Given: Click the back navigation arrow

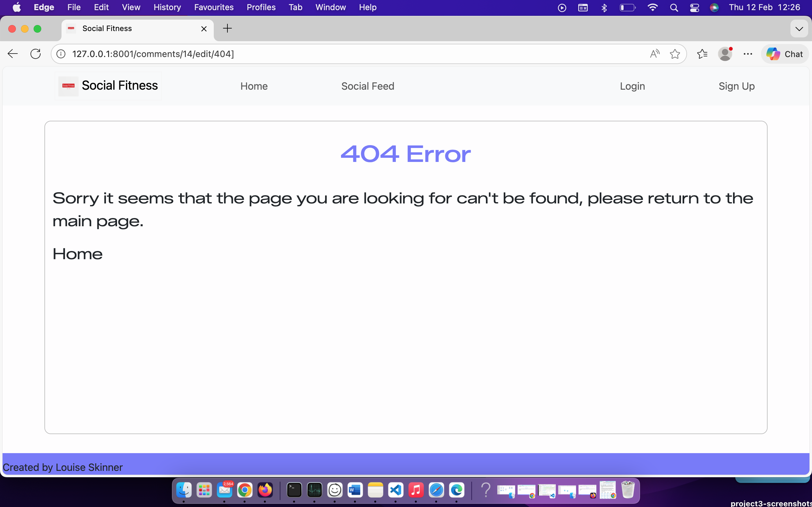Looking at the screenshot, I should pos(12,54).
